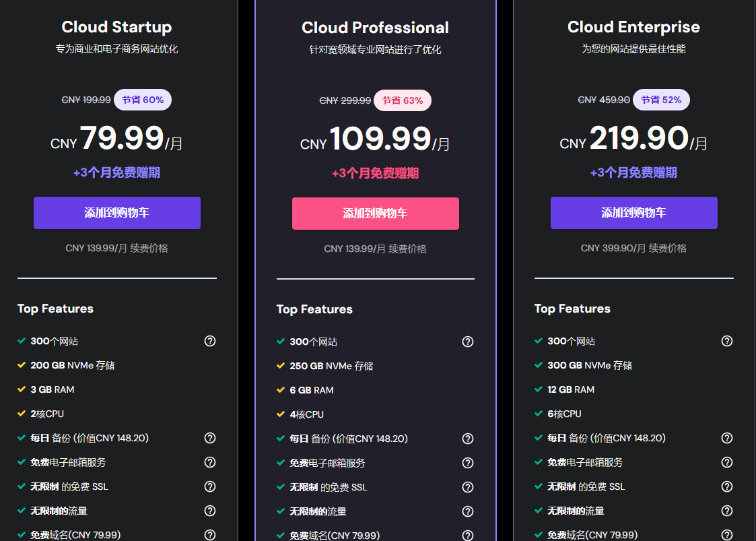The image size is (756, 541).
Task: Add Cloud Enterprise plan to cart
Action: pos(633,213)
